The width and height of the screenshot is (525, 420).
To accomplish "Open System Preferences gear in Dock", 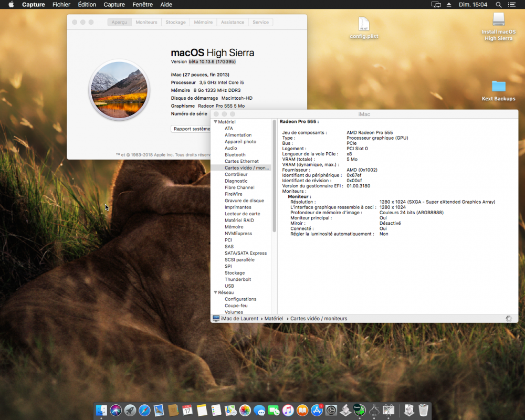I will pos(331,410).
